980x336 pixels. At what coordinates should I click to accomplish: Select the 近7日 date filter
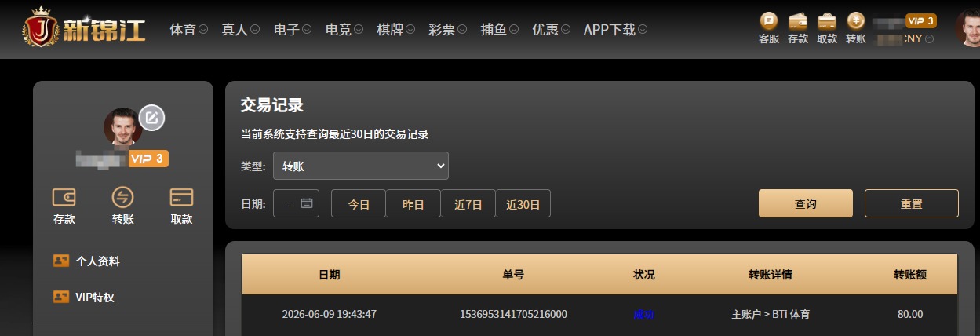click(468, 204)
